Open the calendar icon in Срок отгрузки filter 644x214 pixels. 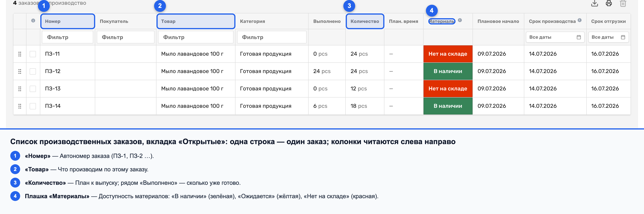[623, 37]
